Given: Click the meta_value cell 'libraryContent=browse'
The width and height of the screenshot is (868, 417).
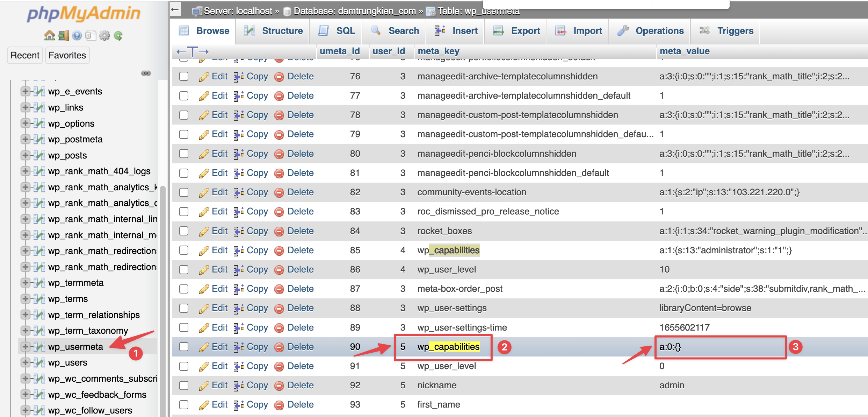Looking at the screenshot, I should 705,308.
